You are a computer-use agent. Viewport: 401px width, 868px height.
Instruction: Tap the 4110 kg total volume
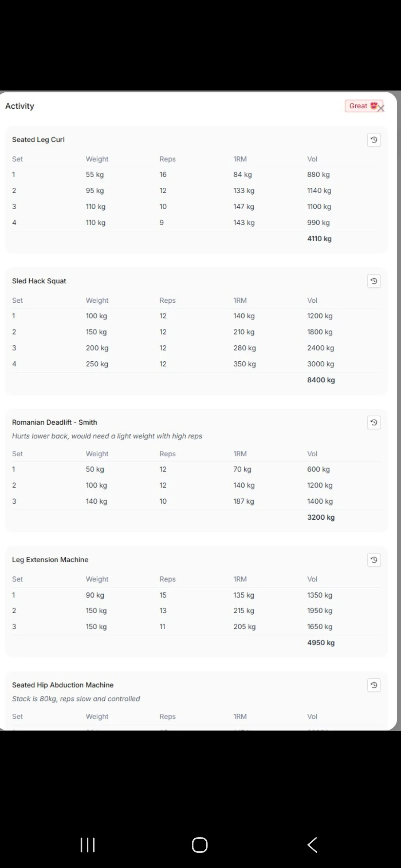click(x=319, y=239)
